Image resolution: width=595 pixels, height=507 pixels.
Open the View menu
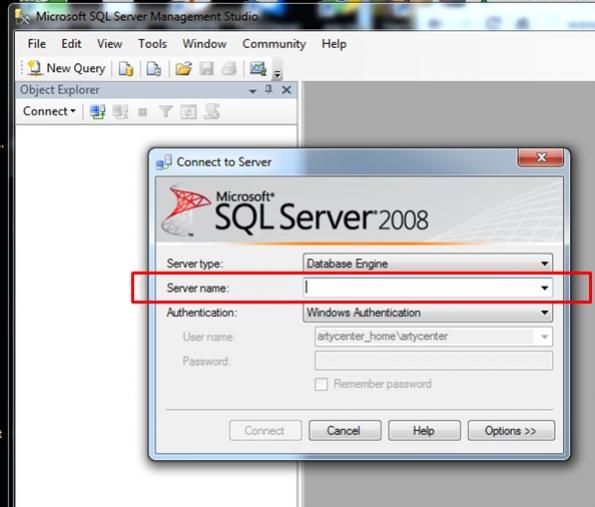pos(109,44)
